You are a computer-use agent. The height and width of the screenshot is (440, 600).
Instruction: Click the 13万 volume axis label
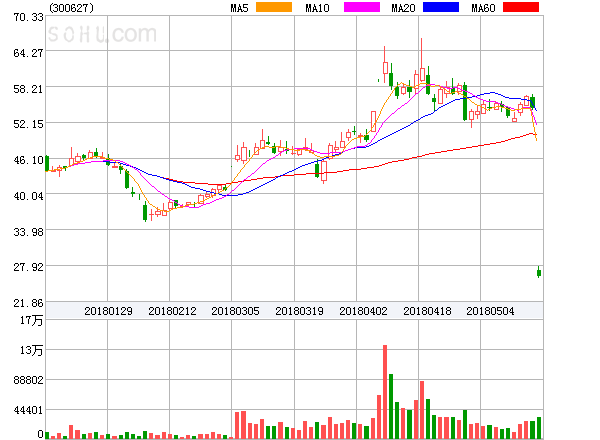[31, 350]
